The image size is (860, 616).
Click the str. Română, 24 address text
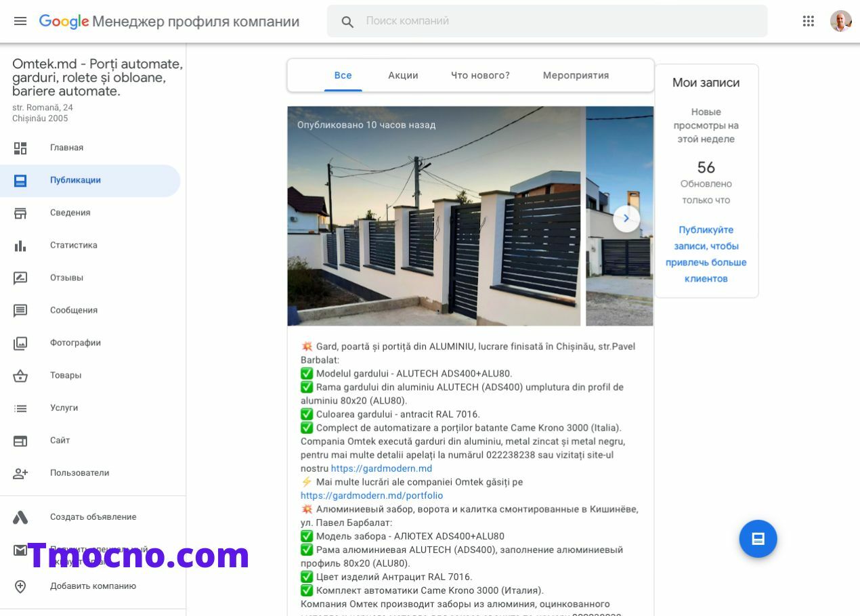43,108
